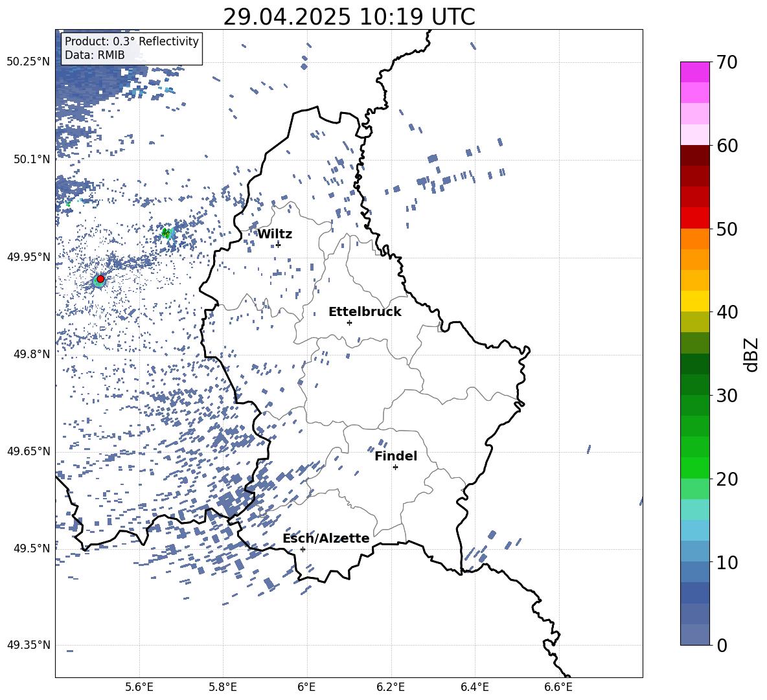Click the 6.4°E longitude label
This screenshot has height=700, width=767.
(474, 687)
